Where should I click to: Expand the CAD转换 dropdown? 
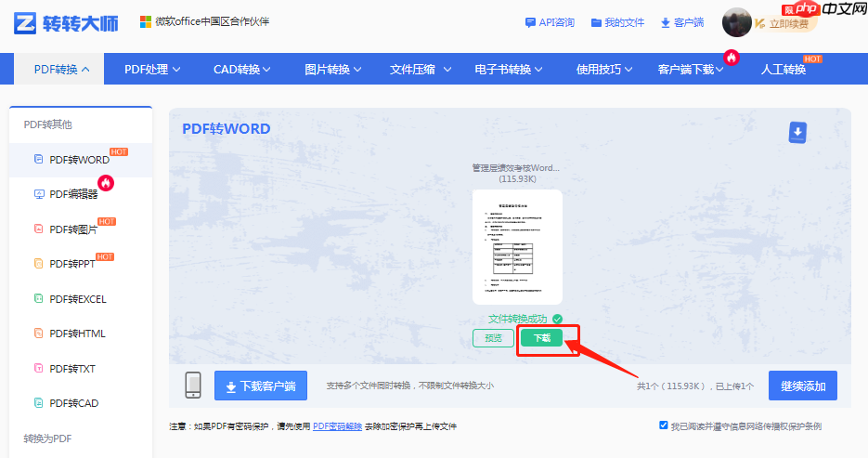(x=266, y=70)
